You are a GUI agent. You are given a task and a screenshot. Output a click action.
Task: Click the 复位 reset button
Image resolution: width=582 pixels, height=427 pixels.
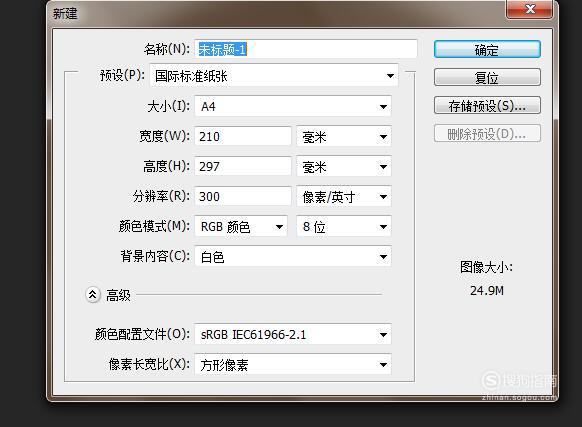click(487, 77)
